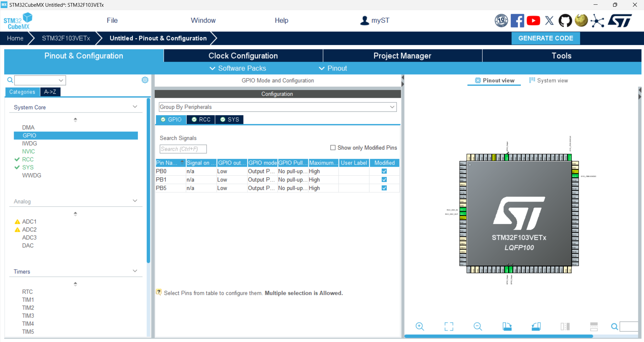
Task: Sort table by Pin Name column header
Action: click(171, 163)
